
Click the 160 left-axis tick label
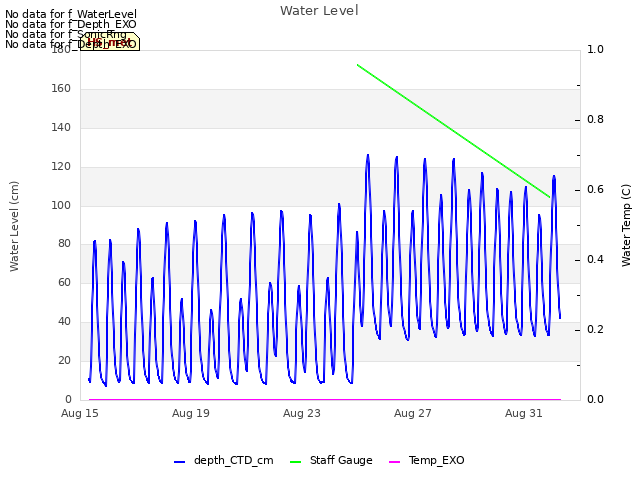[x=61, y=88]
